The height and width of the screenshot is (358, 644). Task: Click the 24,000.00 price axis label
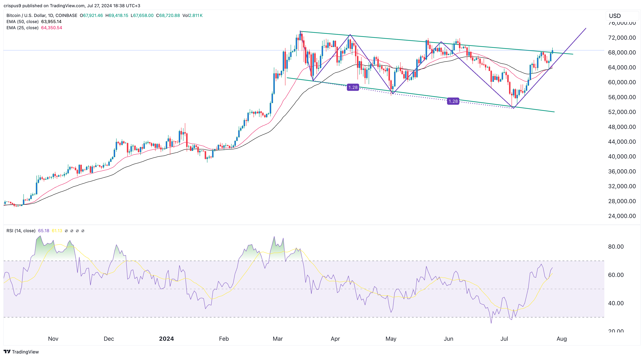(622, 216)
